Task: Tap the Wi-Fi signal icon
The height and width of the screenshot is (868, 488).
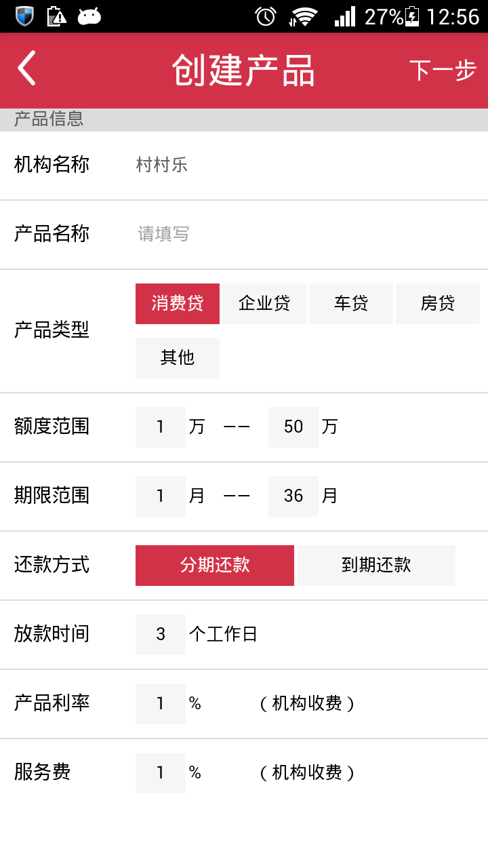Action: pyautogui.click(x=303, y=16)
